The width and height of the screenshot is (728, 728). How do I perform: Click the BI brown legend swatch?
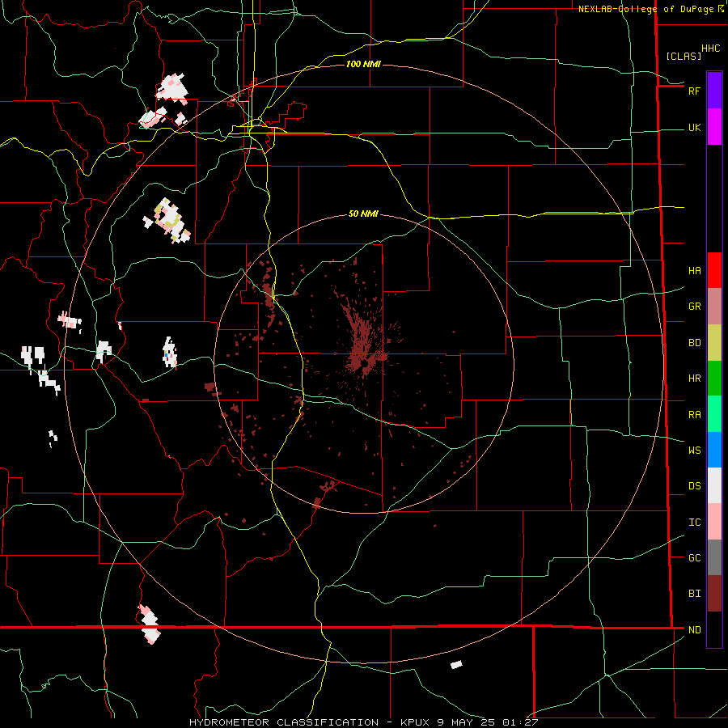click(x=714, y=594)
